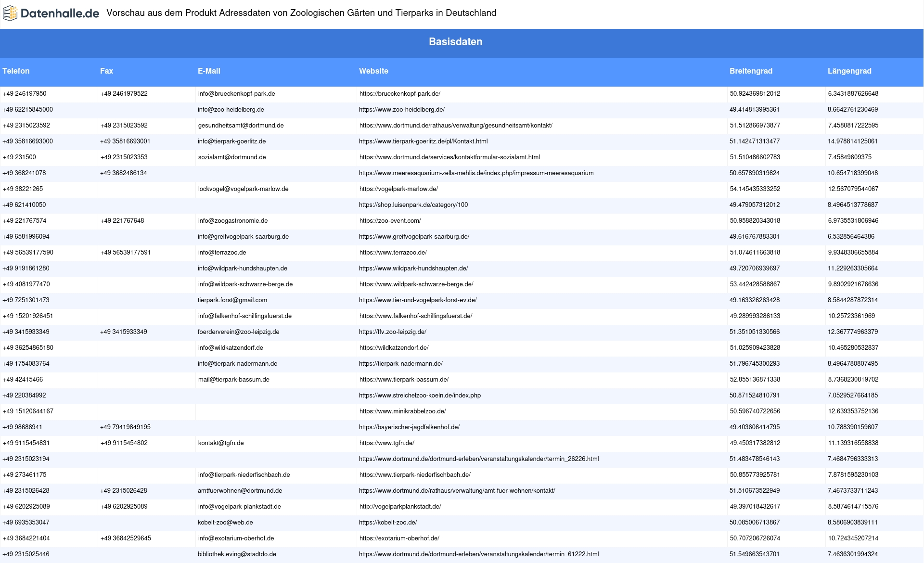Open the vogelparkplankstadt.de website link
924x563 pixels.
(x=400, y=507)
